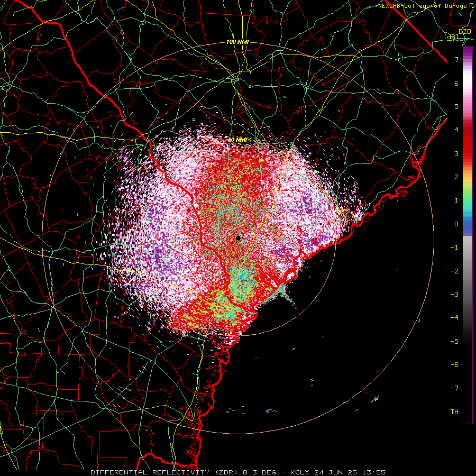476x476 pixels.
Task: Click the 1 value on color scale
Action: (456, 200)
